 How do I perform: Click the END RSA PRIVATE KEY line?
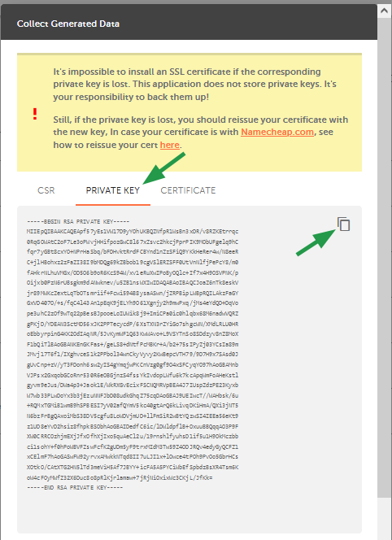pos(75,488)
